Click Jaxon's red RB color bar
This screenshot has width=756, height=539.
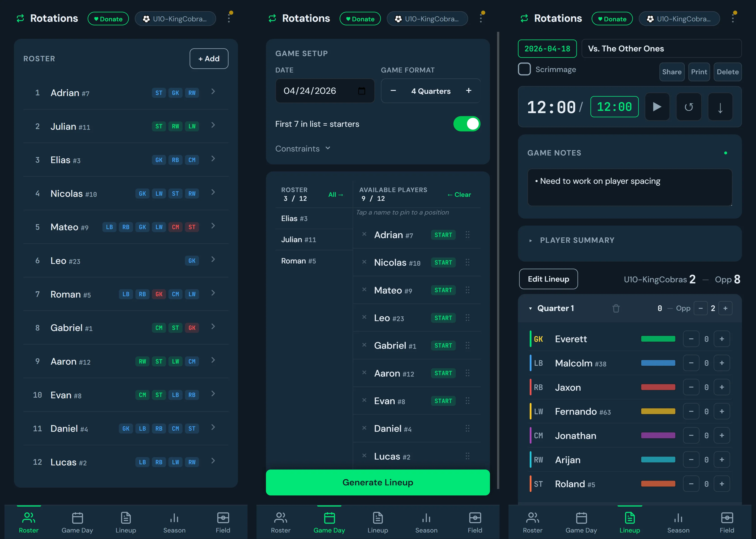point(658,387)
